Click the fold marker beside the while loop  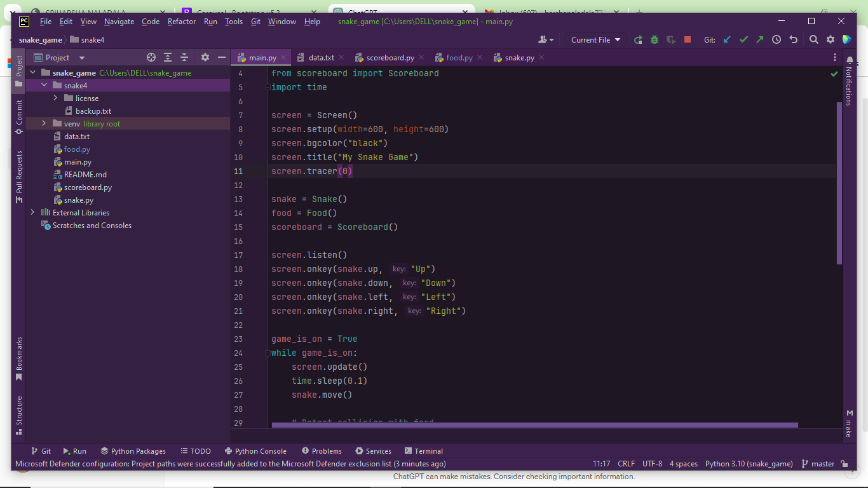click(x=268, y=353)
